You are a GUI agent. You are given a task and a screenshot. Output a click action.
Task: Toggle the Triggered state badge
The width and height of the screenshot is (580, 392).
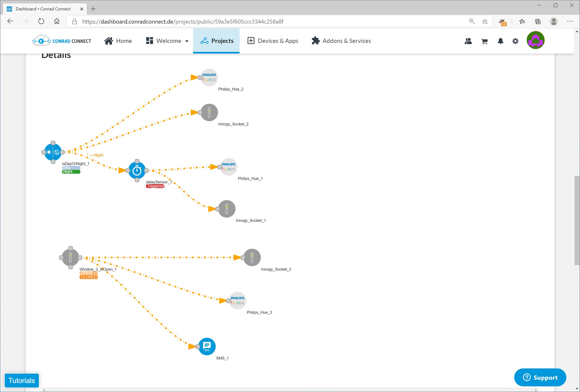(155, 186)
